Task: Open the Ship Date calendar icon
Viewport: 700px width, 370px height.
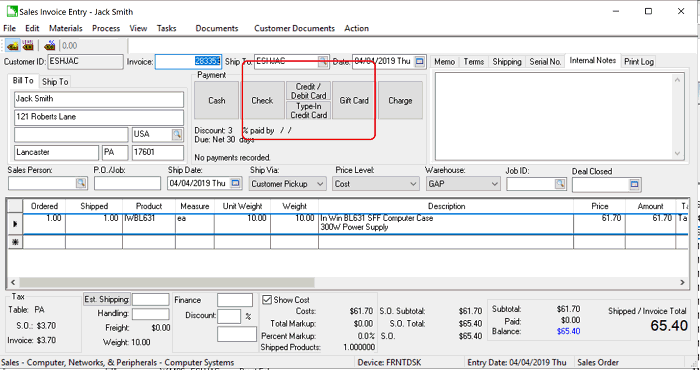Action: click(236, 183)
